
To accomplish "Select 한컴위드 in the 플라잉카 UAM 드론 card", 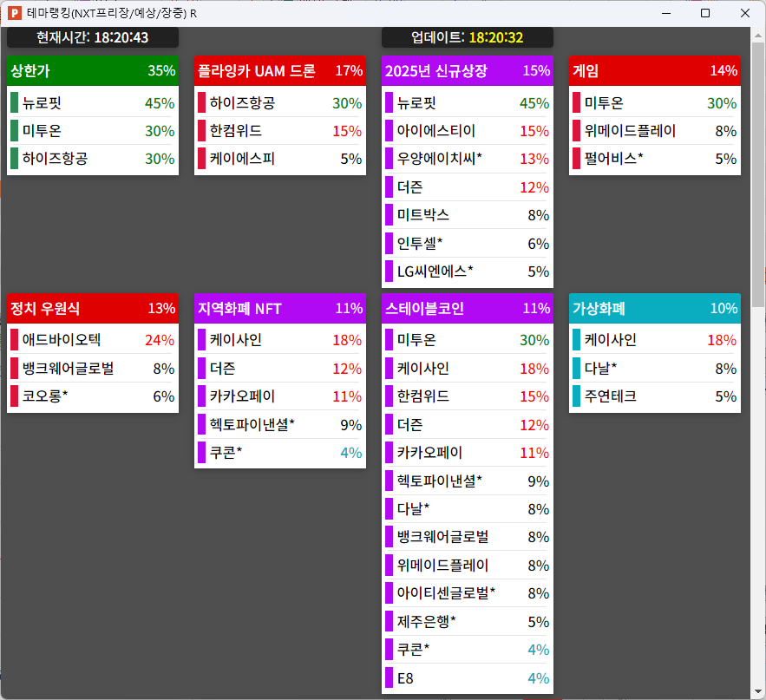I will 280,130.
